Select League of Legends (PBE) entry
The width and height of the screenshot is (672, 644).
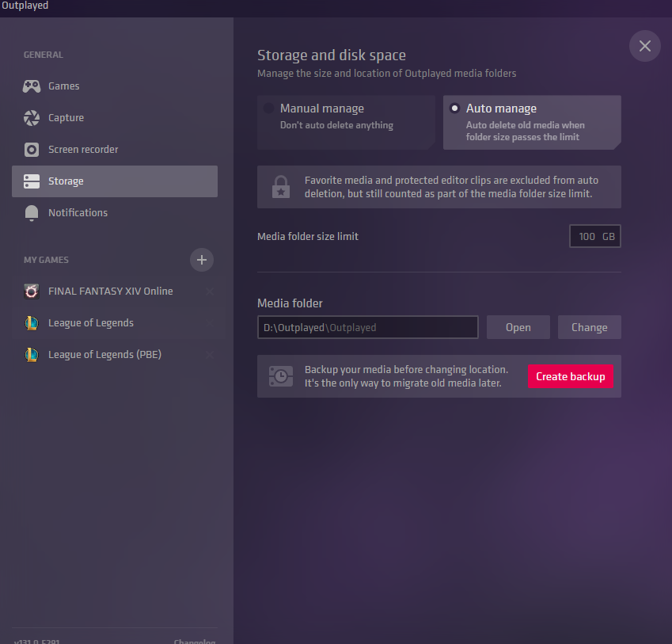coord(115,355)
